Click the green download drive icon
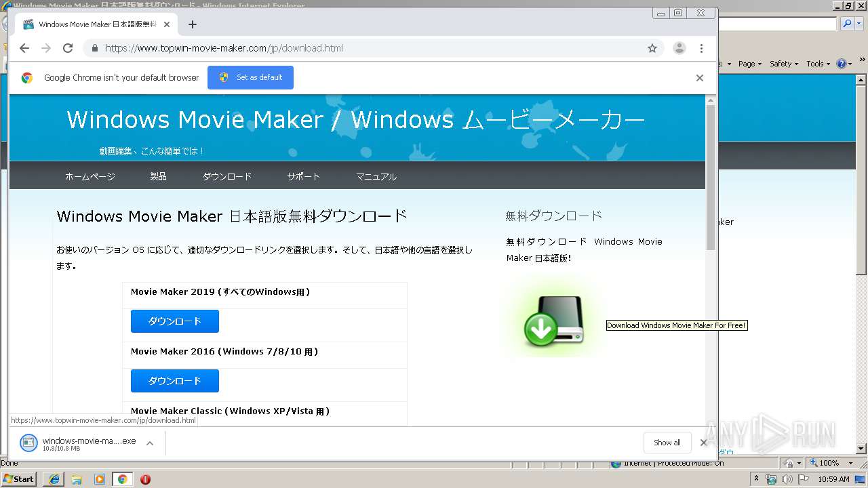Screen dimensions: 868x488 [554, 321]
